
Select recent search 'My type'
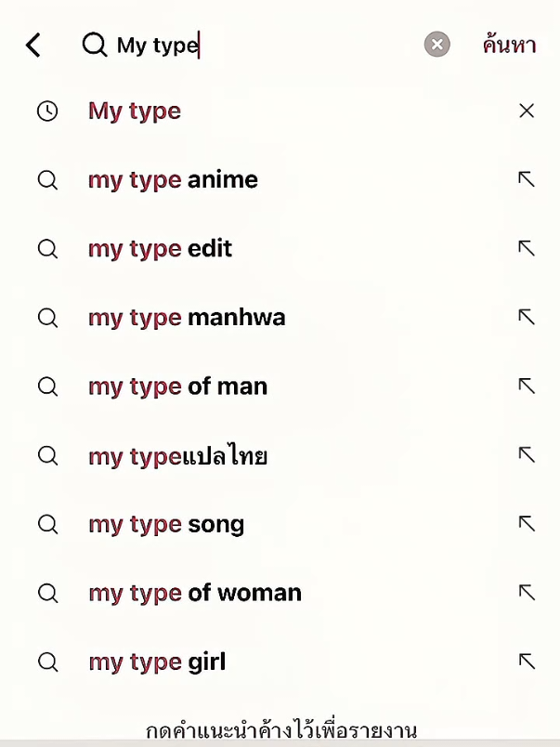135,111
